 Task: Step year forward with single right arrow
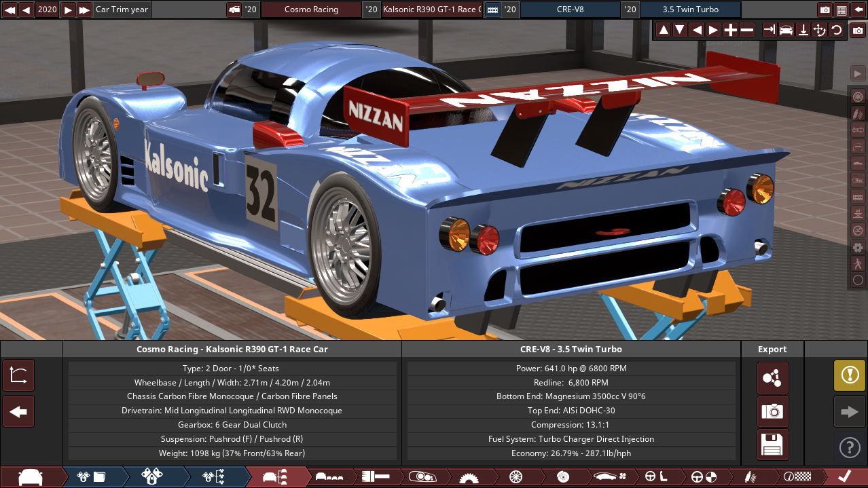[68, 10]
